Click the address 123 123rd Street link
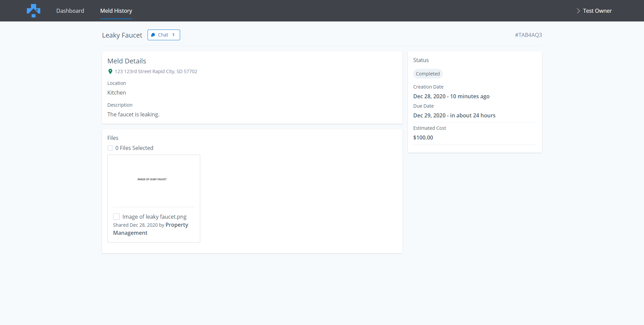This screenshot has width=644, height=325. (x=156, y=71)
